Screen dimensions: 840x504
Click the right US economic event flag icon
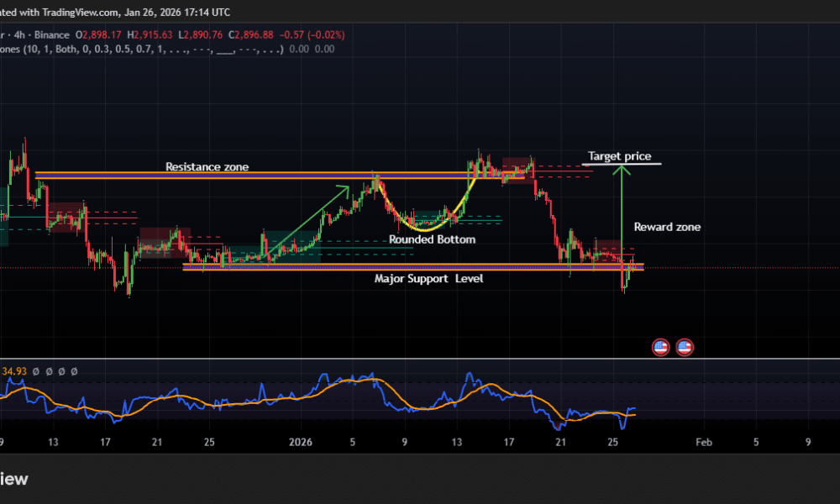685,347
